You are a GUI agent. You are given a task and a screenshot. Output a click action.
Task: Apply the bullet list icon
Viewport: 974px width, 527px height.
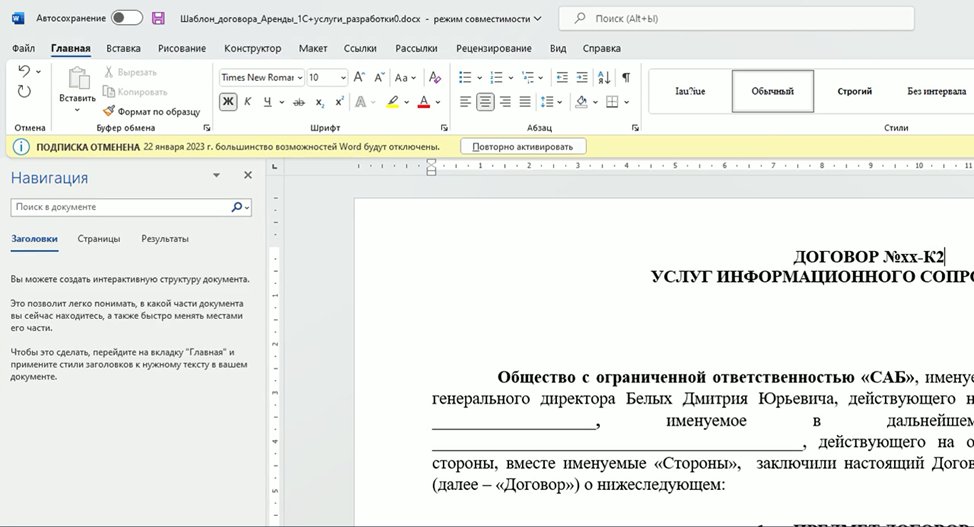465,77
